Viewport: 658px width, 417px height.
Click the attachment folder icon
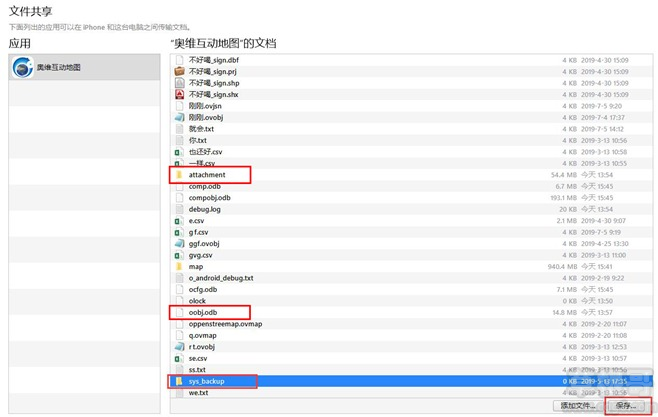tap(179, 174)
